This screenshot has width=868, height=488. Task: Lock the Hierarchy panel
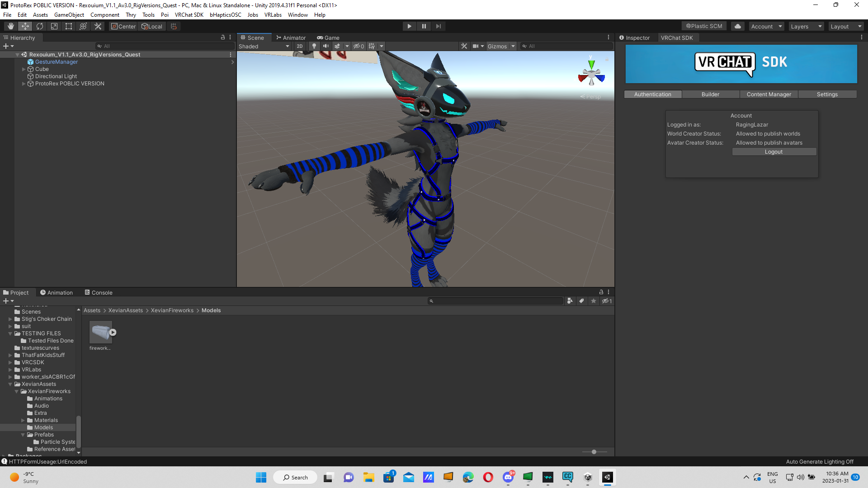[x=222, y=38]
